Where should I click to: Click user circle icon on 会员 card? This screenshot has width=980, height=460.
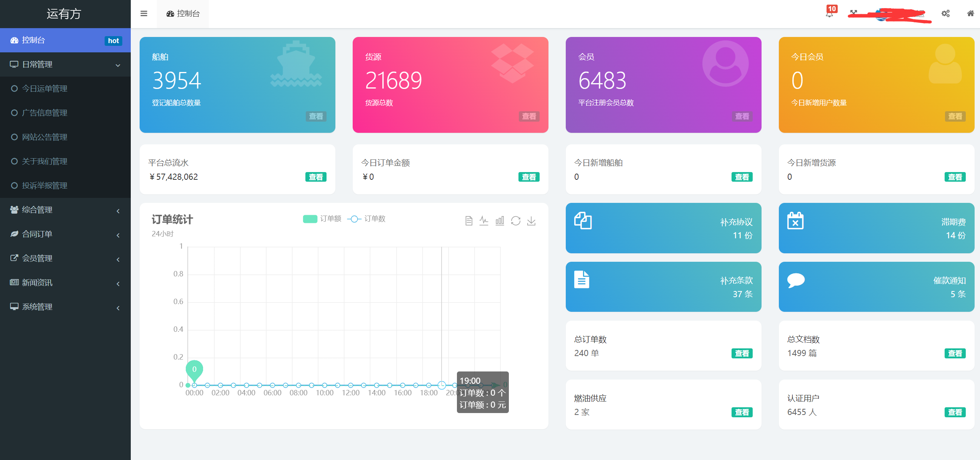pyautogui.click(x=725, y=64)
